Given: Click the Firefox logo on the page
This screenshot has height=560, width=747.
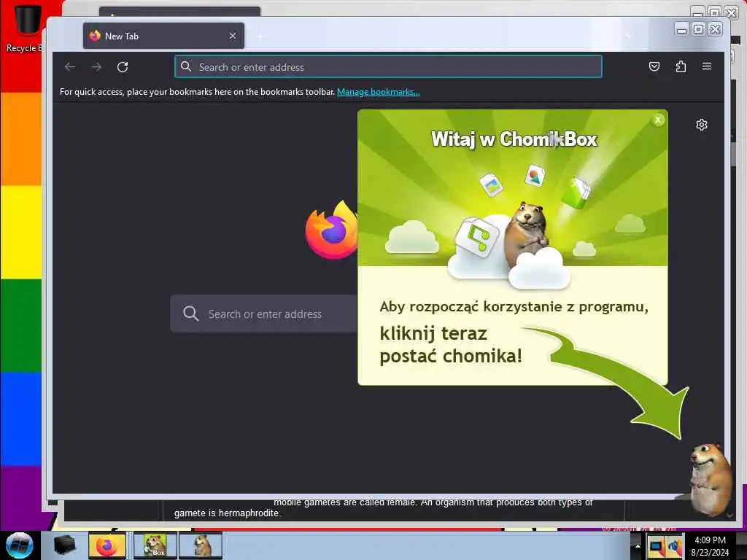Looking at the screenshot, I should tap(332, 230).
